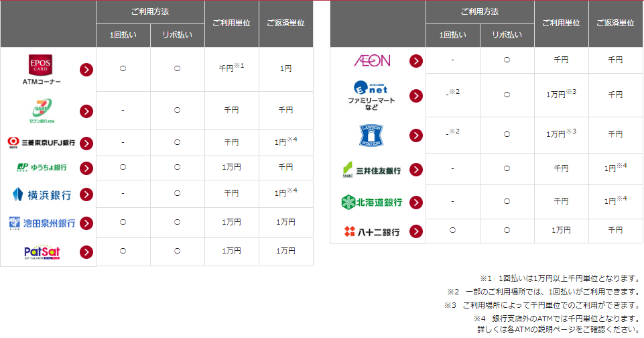Select the AEON logo
This screenshot has width=644, height=338.
[x=372, y=61]
